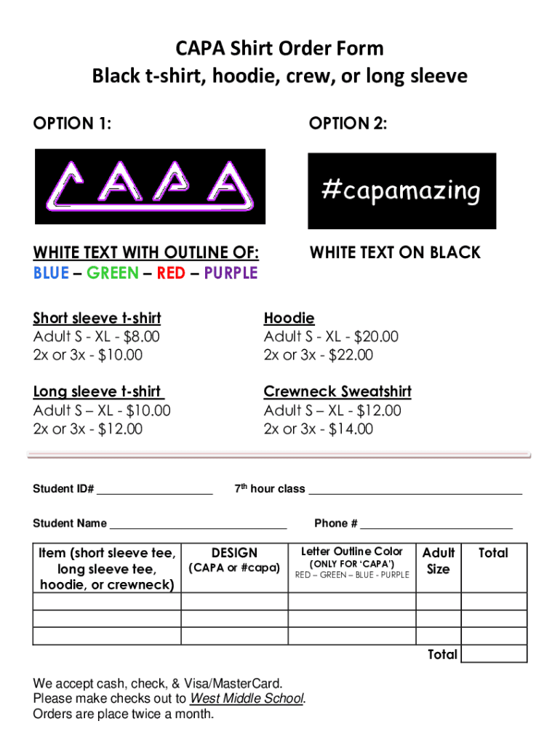Click the first empty Item row cell
The height and width of the screenshot is (745, 560).
106,602
